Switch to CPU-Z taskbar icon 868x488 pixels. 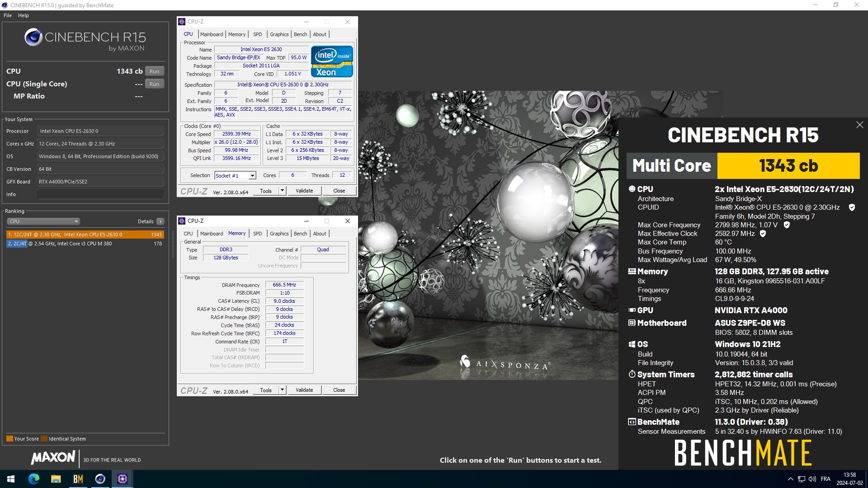pos(122,479)
